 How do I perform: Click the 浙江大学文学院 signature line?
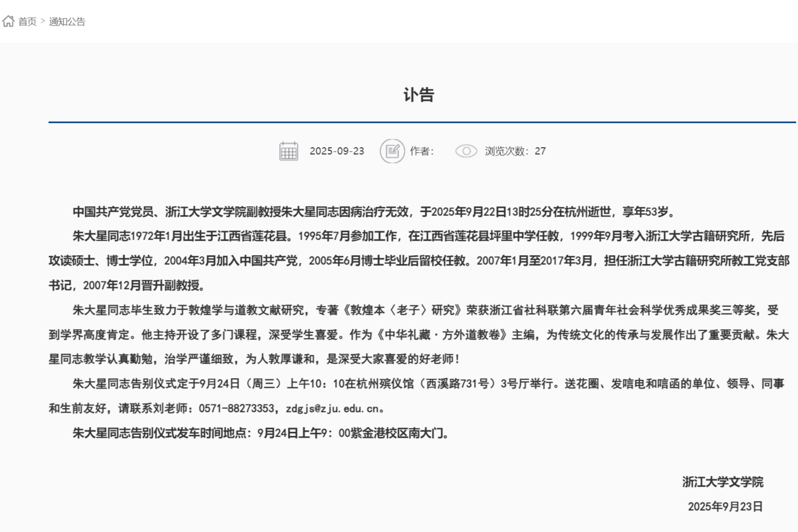[x=722, y=482]
